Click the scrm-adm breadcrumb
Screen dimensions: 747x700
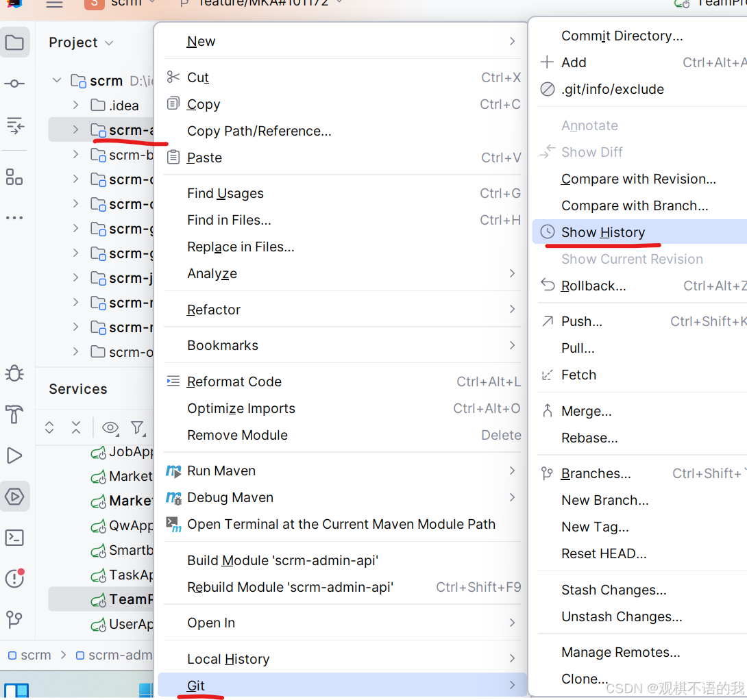coord(114,655)
